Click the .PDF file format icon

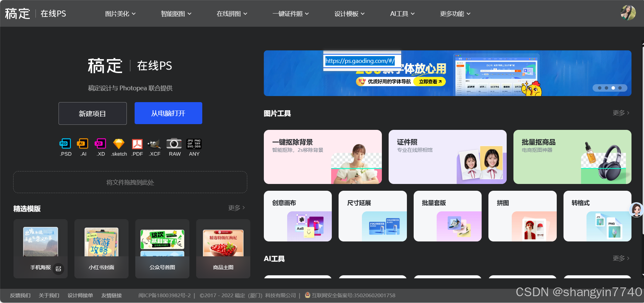point(137,144)
